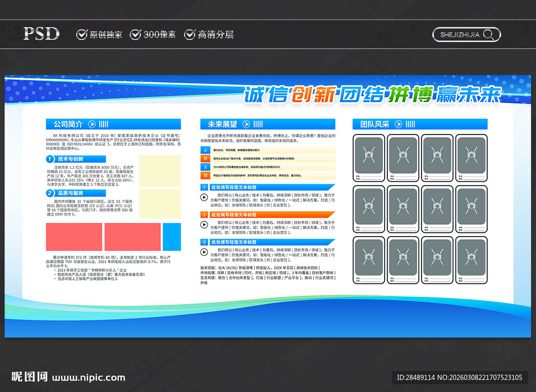Click the last photo card in 团队风采 bottom row
The height and width of the screenshot is (392, 536).
click(x=472, y=260)
